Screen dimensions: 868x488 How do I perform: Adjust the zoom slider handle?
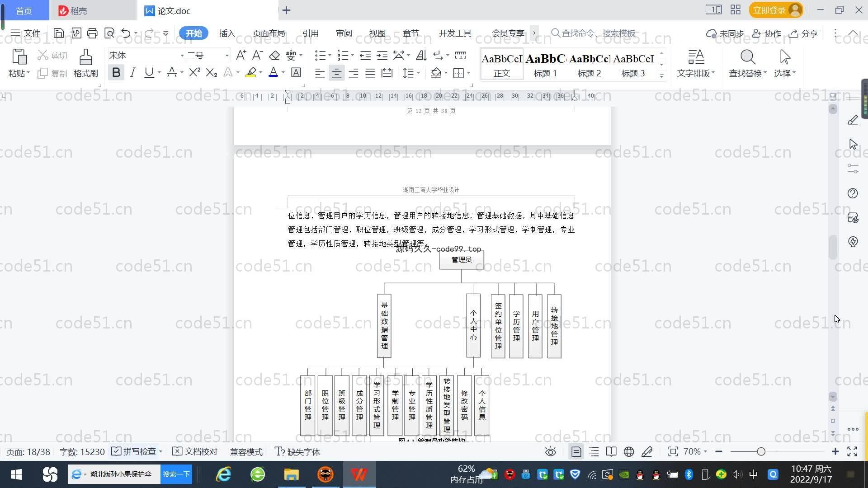[761, 452]
